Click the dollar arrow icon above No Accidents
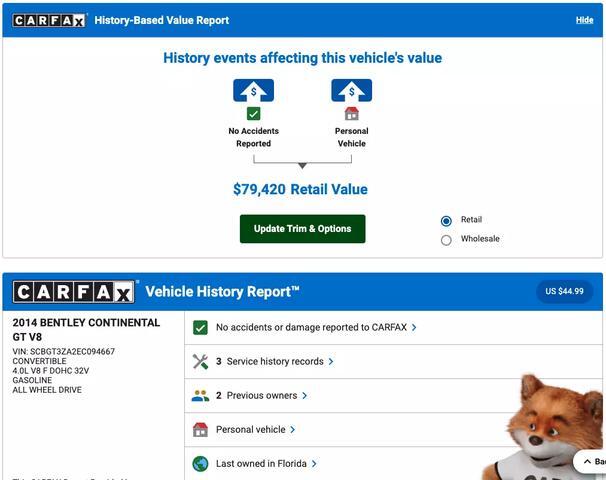Viewport: 606px width, 480px height. tap(254, 90)
